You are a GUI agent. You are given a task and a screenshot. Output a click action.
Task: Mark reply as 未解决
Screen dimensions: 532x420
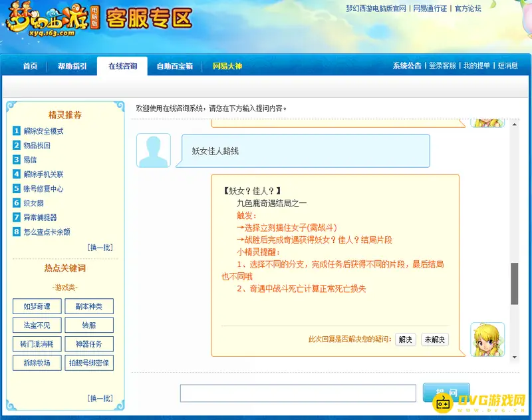click(435, 339)
